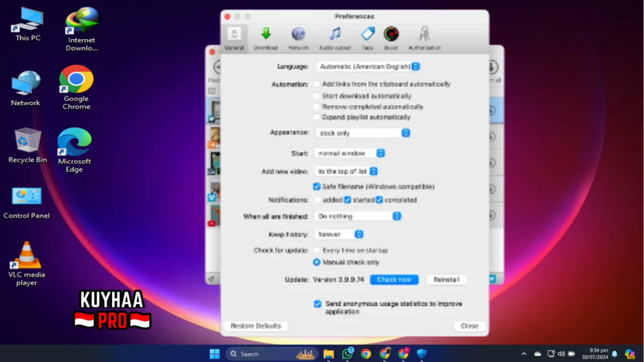The height and width of the screenshot is (362, 644).
Task: Click the Check now update button
Action: (394, 280)
